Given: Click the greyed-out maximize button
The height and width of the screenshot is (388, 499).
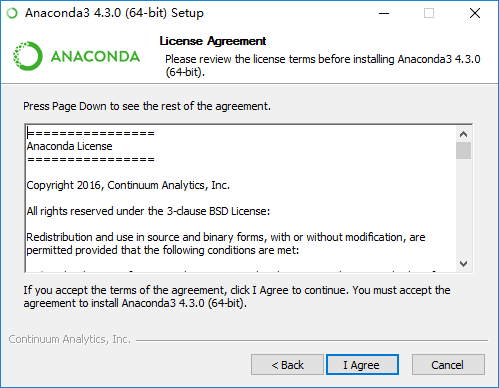Looking at the screenshot, I should [429, 13].
